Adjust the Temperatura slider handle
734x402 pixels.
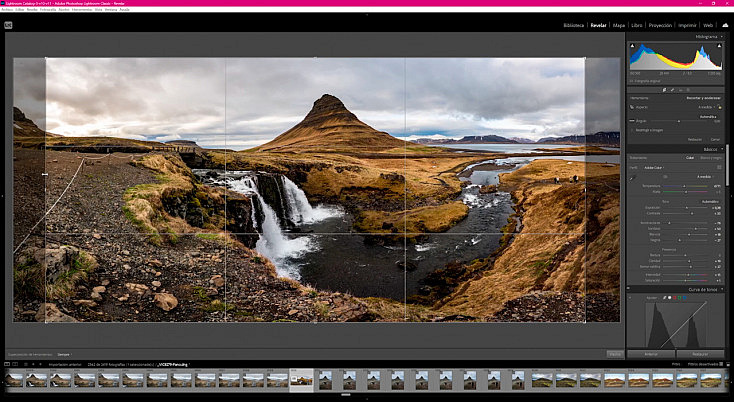coord(684,186)
